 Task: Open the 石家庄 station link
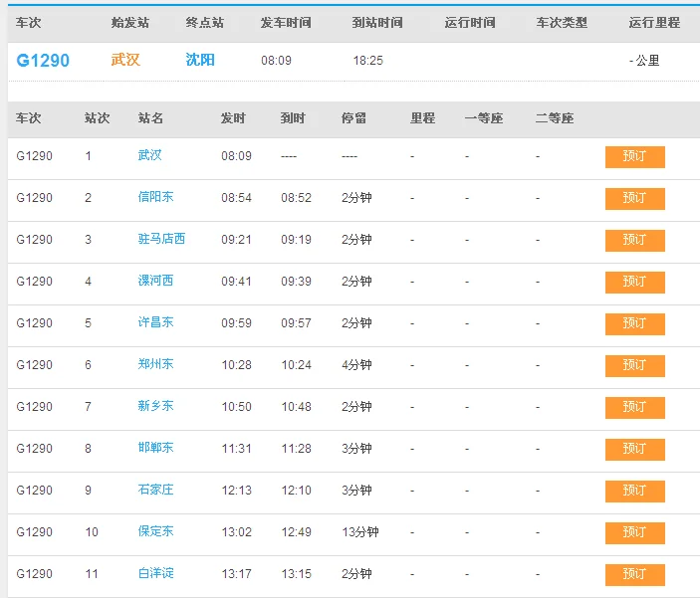click(x=155, y=490)
